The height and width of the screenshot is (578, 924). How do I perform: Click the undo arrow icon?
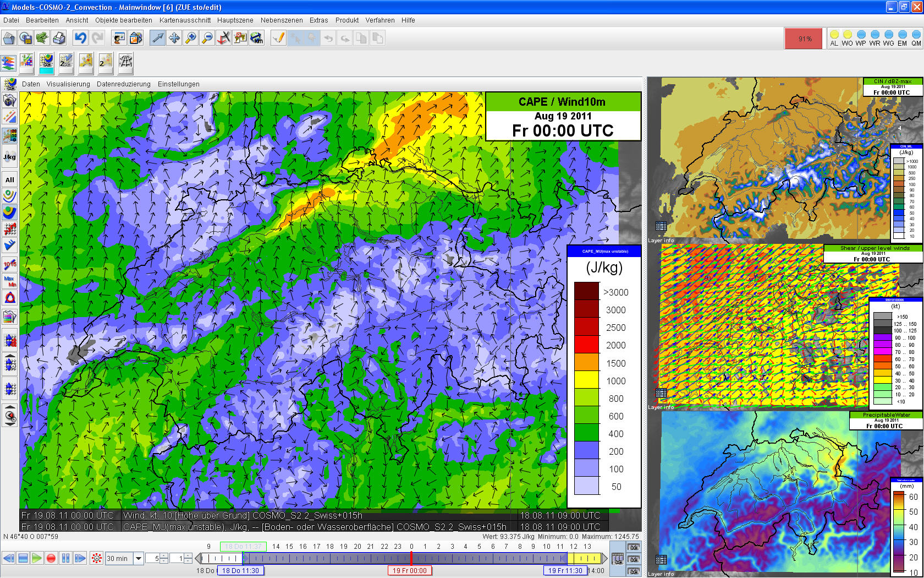(81, 38)
